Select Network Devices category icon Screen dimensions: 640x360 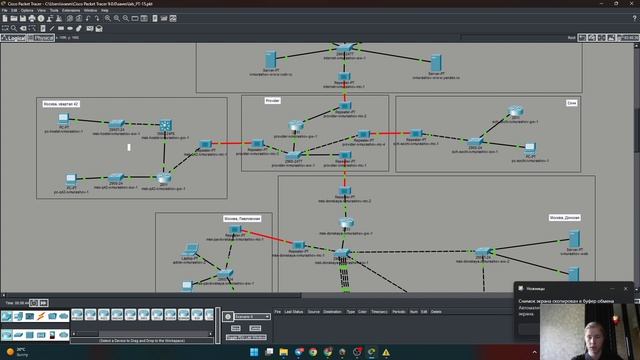click(7, 316)
